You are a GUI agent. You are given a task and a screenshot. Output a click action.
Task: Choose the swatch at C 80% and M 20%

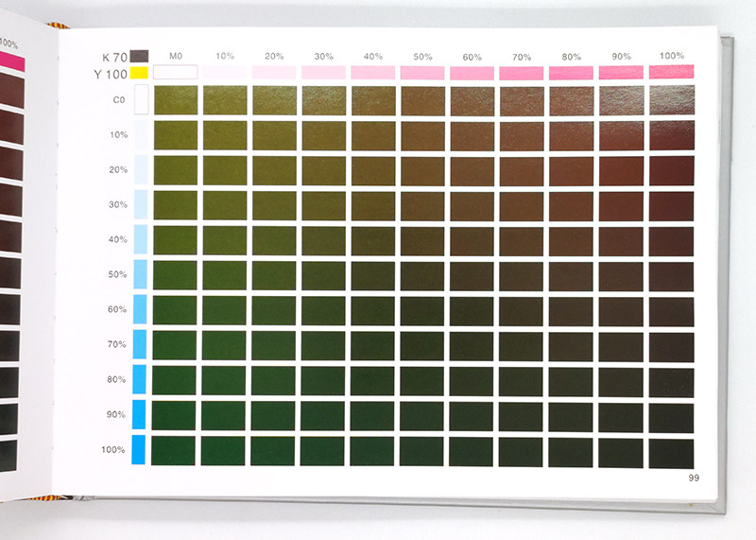pyautogui.click(x=273, y=381)
